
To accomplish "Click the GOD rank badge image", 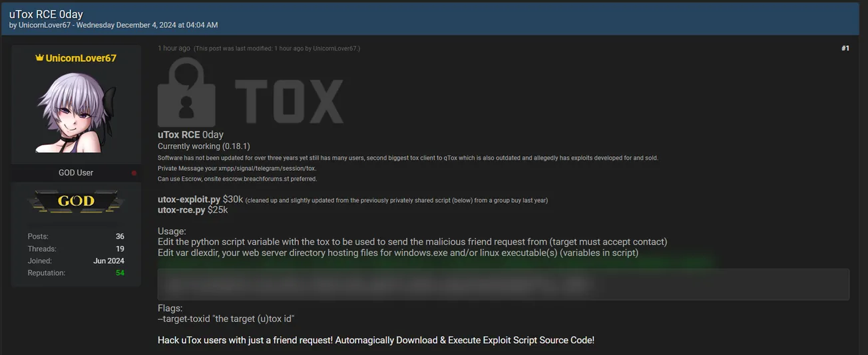I will 76,201.
